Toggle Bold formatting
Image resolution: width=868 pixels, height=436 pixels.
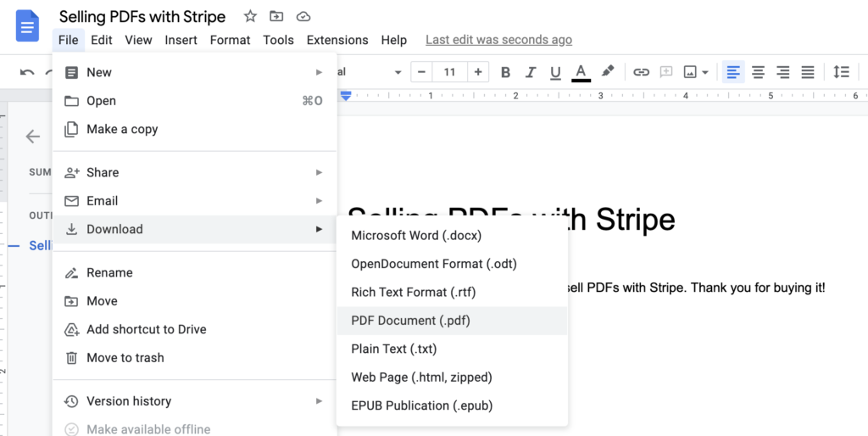(505, 72)
